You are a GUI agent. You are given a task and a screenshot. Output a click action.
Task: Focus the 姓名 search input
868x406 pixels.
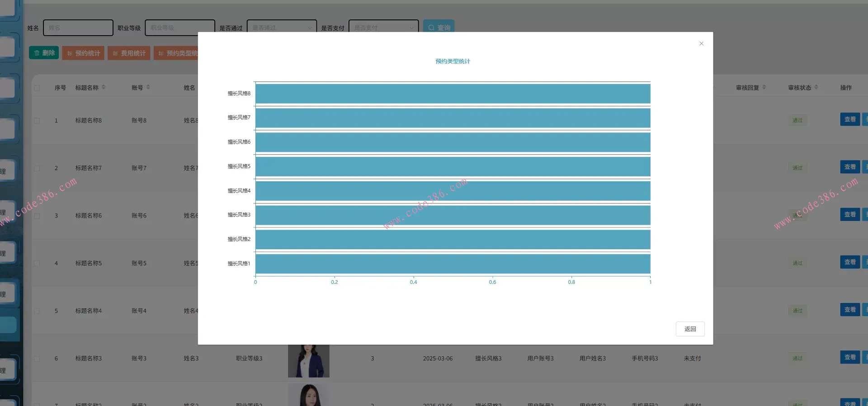(x=78, y=28)
